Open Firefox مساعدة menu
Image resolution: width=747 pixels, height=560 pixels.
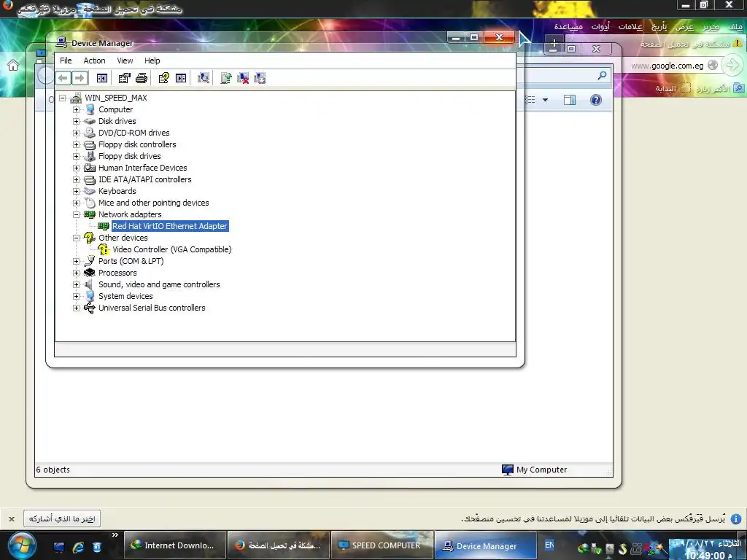(568, 27)
